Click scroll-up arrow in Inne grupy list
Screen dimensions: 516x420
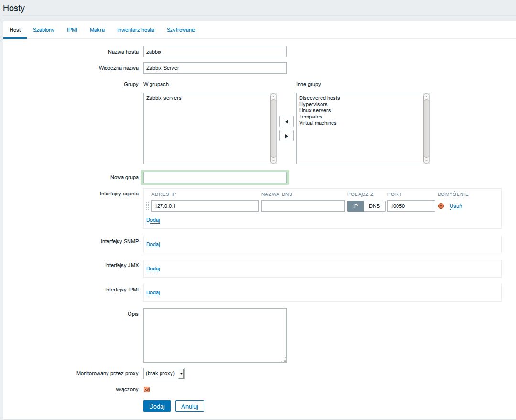pyautogui.click(x=427, y=97)
